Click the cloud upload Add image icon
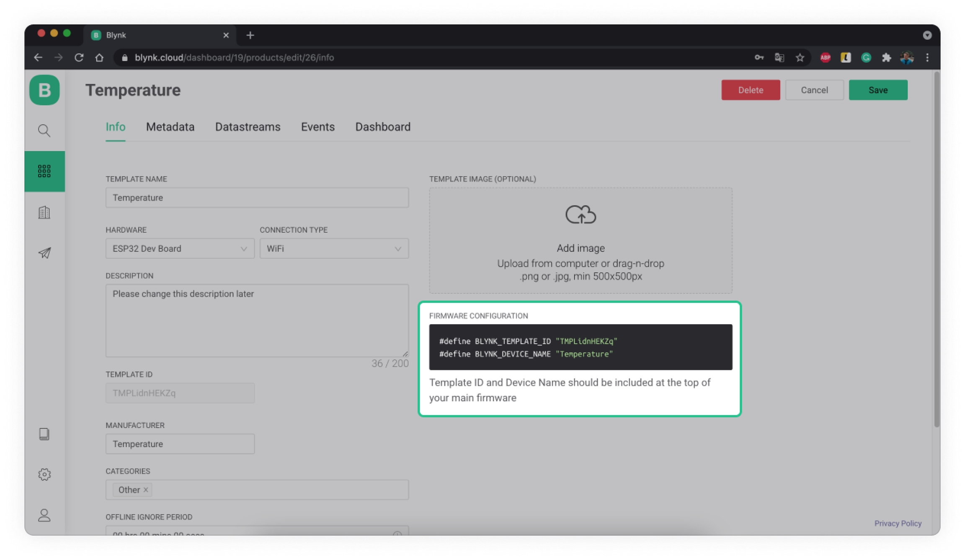This screenshot has width=965, height=560. [581, 214]
